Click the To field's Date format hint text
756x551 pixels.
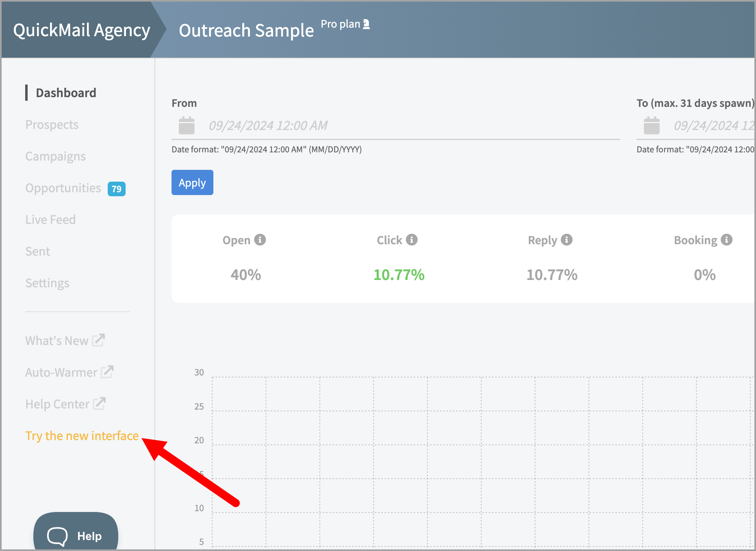coord(695,150)
